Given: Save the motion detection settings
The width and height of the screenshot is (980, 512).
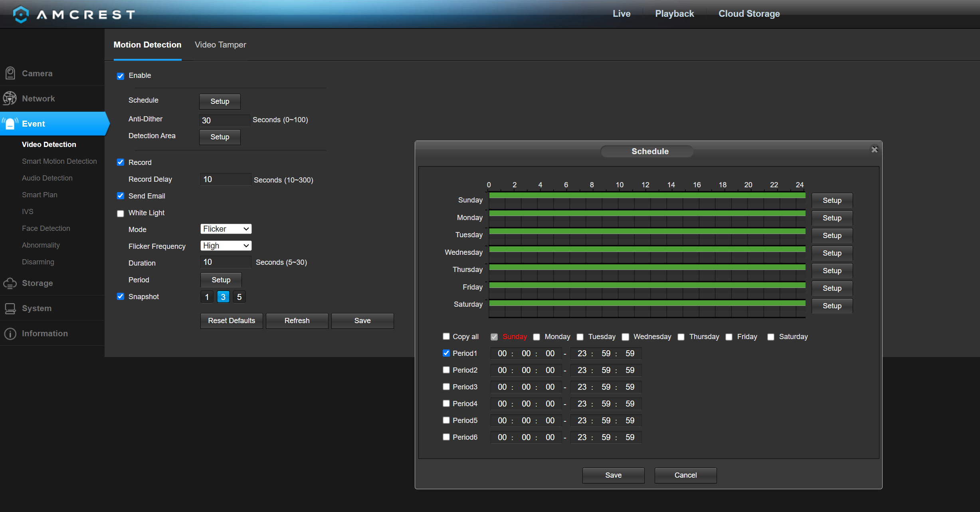Looking at the screenshot, I should (x=362, y=321).
